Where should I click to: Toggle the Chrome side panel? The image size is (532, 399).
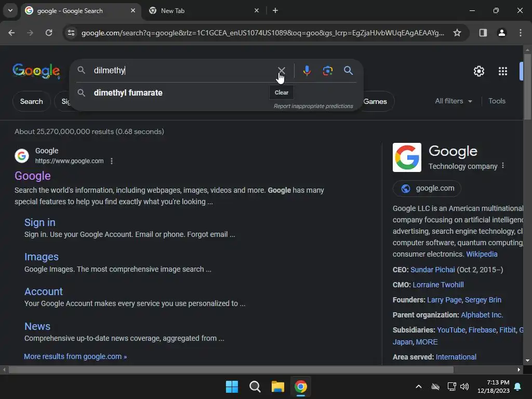483,33
